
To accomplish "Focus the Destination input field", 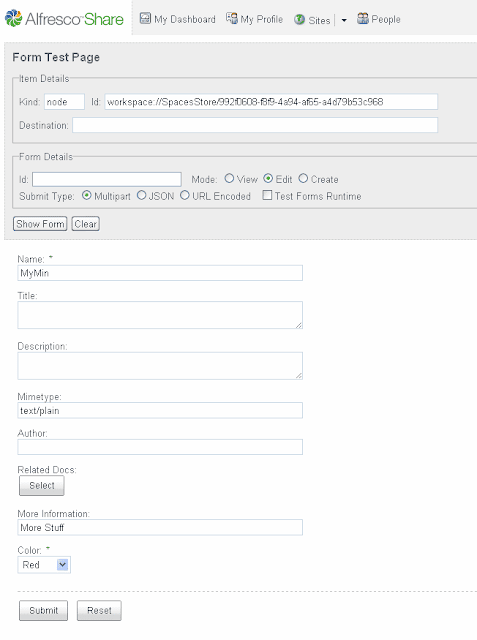I will click(x=255, y=125).
